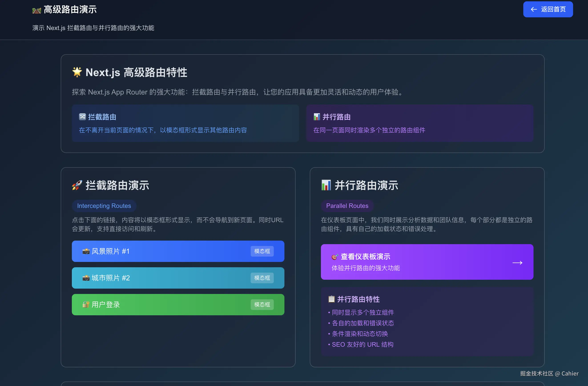Click the lock icon on 用户登录
The height and width of the screenshot is (386, 588).
point(86,304)
